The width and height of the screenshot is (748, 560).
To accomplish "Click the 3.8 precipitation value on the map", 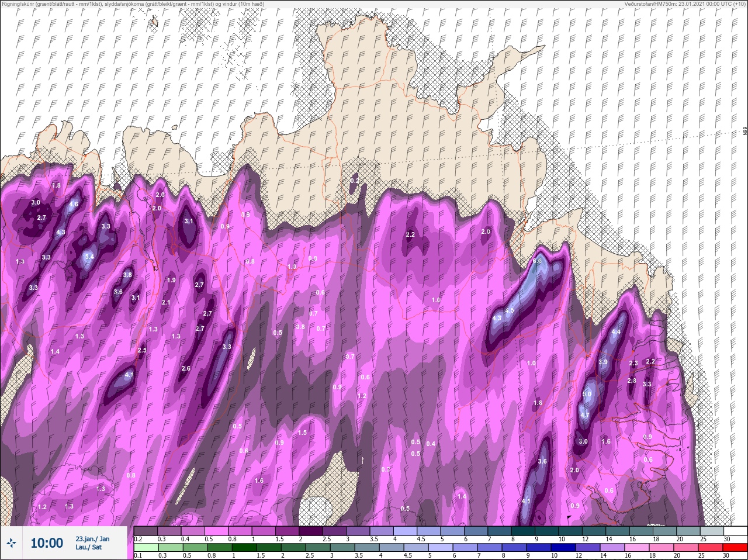I will [x=127, y=275].
